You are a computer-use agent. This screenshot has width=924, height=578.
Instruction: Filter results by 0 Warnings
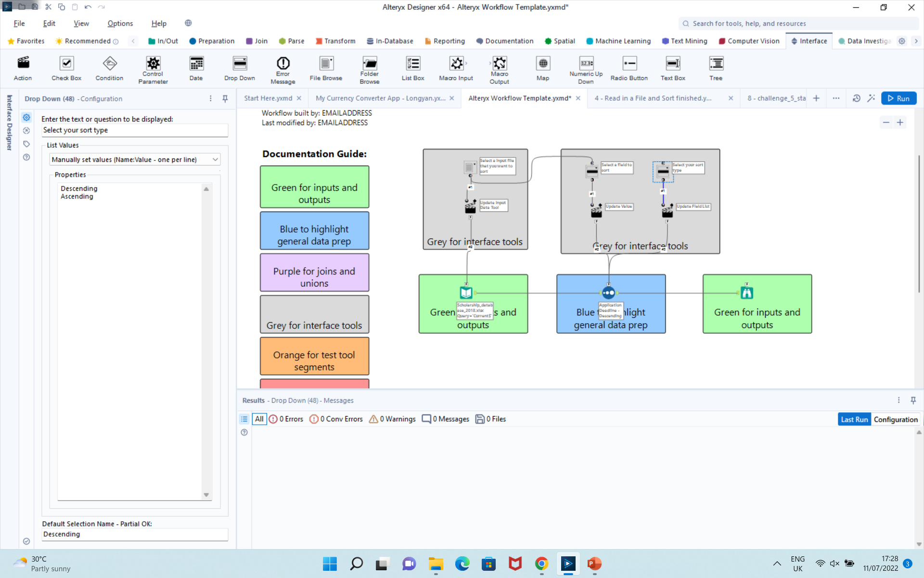[x=392, y=419]
